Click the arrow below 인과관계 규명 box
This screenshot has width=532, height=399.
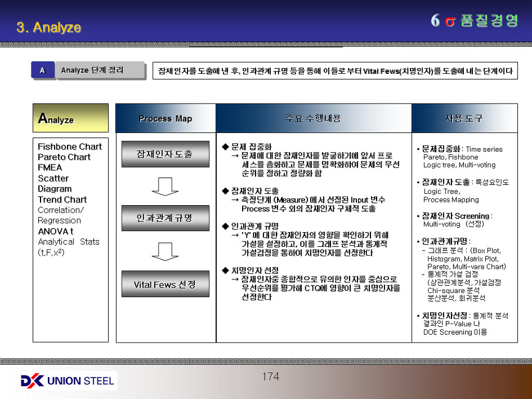(166, 251)
